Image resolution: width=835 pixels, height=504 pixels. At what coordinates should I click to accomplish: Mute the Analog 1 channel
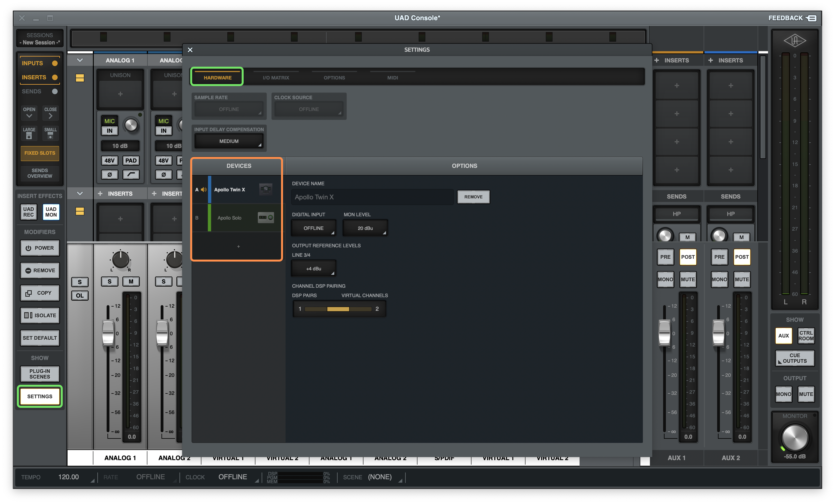pyautogui.click(x=131, y=282)
